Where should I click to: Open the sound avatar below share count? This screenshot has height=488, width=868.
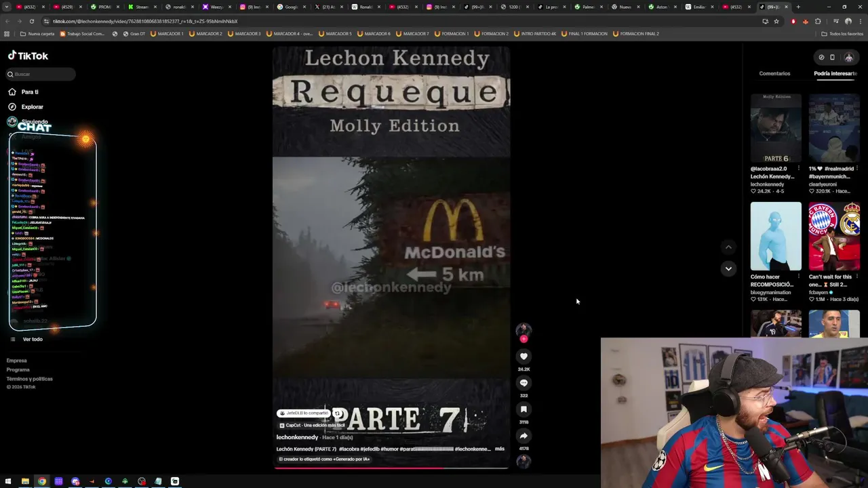524,461
